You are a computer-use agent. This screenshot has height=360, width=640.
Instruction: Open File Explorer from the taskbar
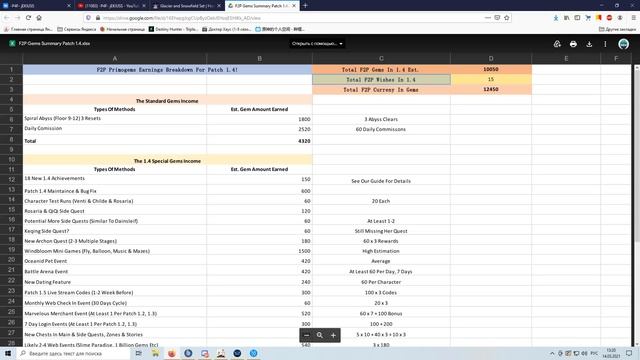(155, 353)
